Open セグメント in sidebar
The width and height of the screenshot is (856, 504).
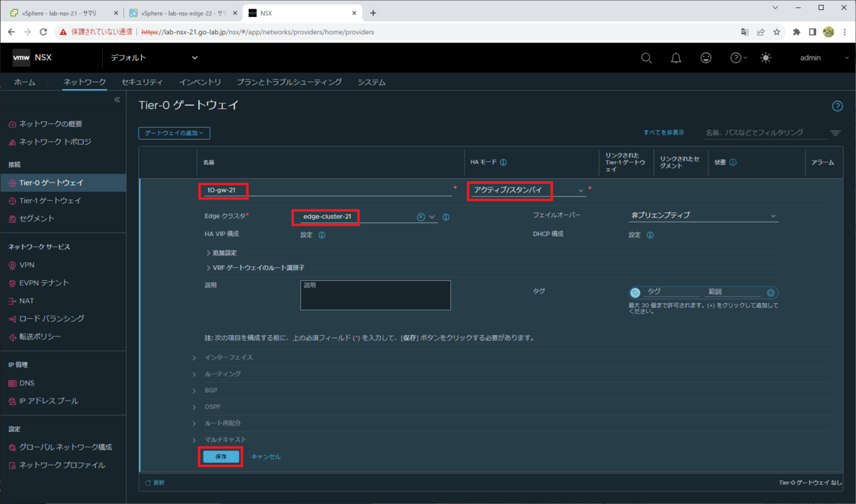(x=36, y=218)
